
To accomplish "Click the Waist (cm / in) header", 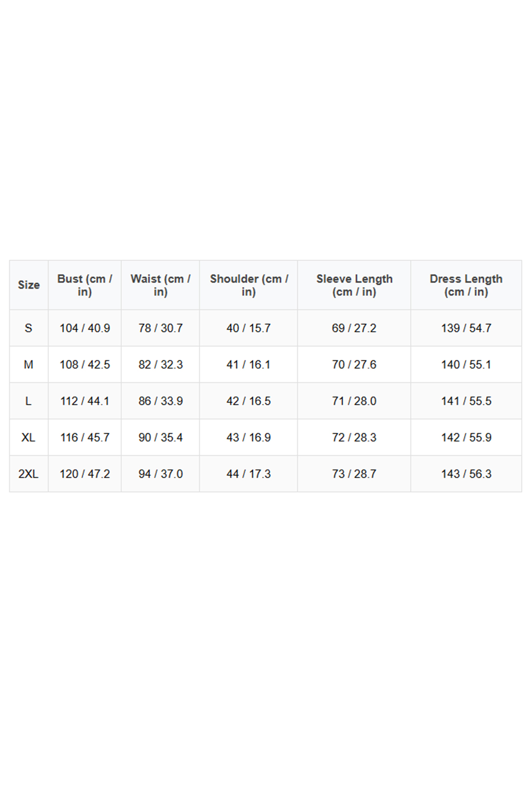I will coord(160,285).
